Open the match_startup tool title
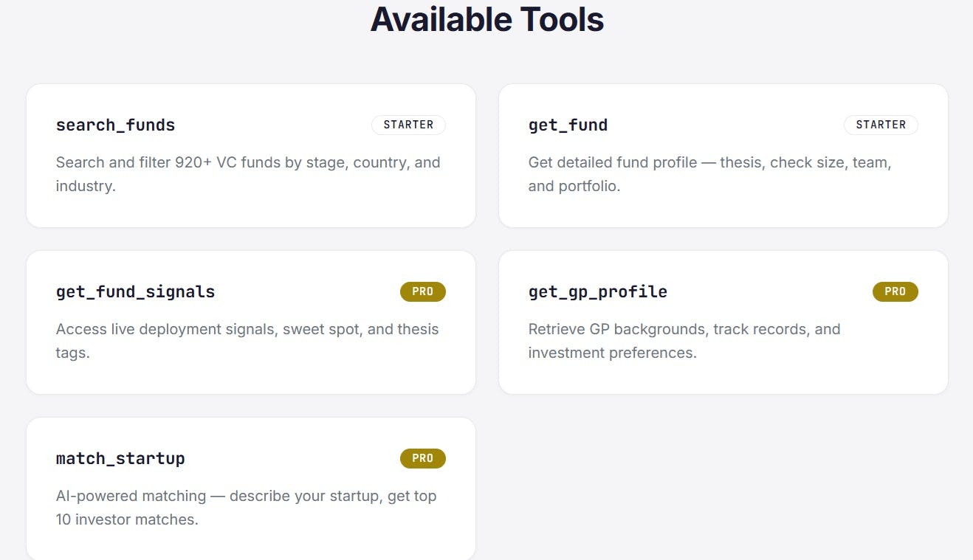 120,458
